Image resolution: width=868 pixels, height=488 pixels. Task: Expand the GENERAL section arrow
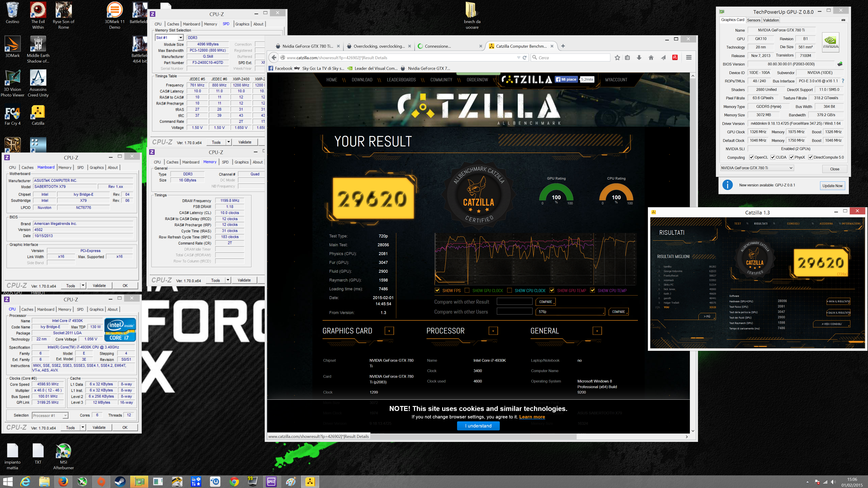pos(597,331)
